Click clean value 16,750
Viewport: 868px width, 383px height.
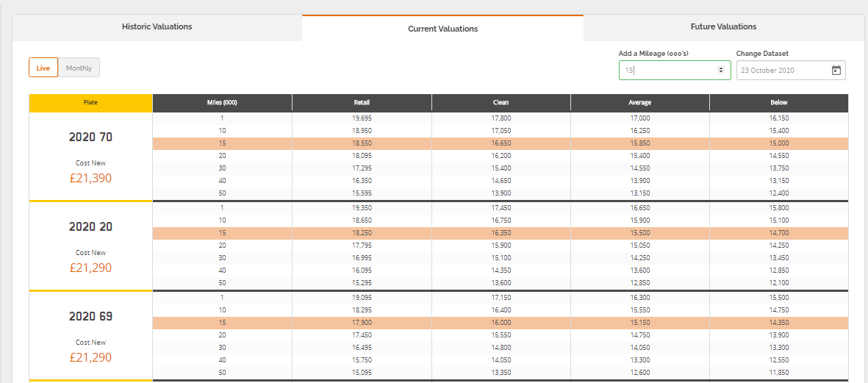coord(501,221)
